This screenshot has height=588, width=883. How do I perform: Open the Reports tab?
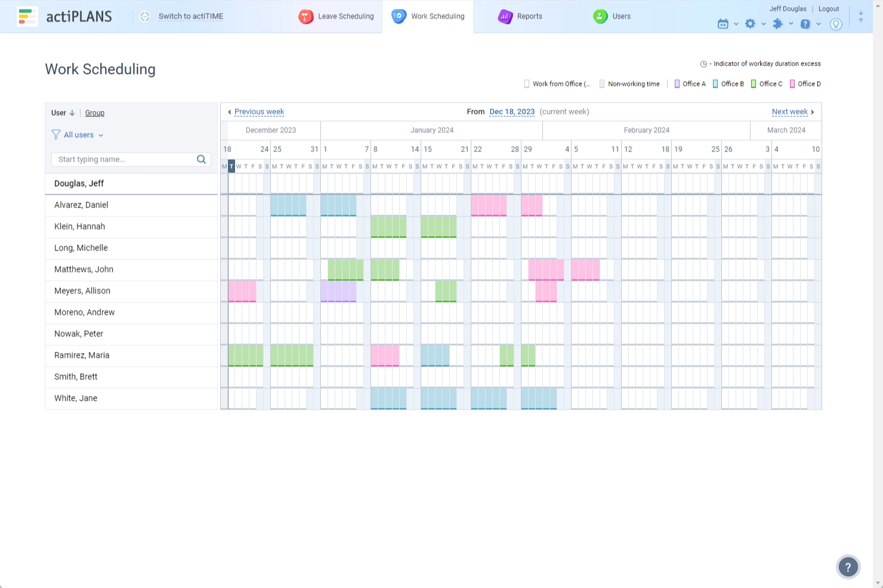[x=520, y=17]
